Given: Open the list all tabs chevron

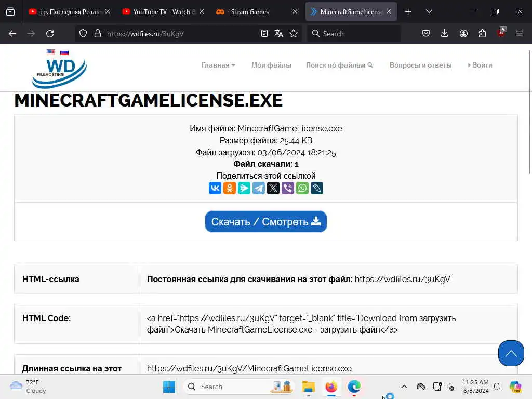Looking at the screenshot, I should coord(429,12).
